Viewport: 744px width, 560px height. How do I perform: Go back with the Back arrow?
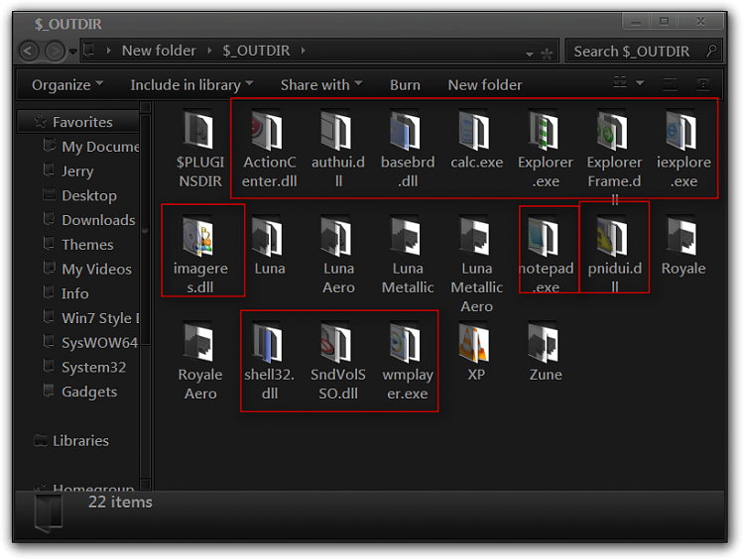[29, 51]
